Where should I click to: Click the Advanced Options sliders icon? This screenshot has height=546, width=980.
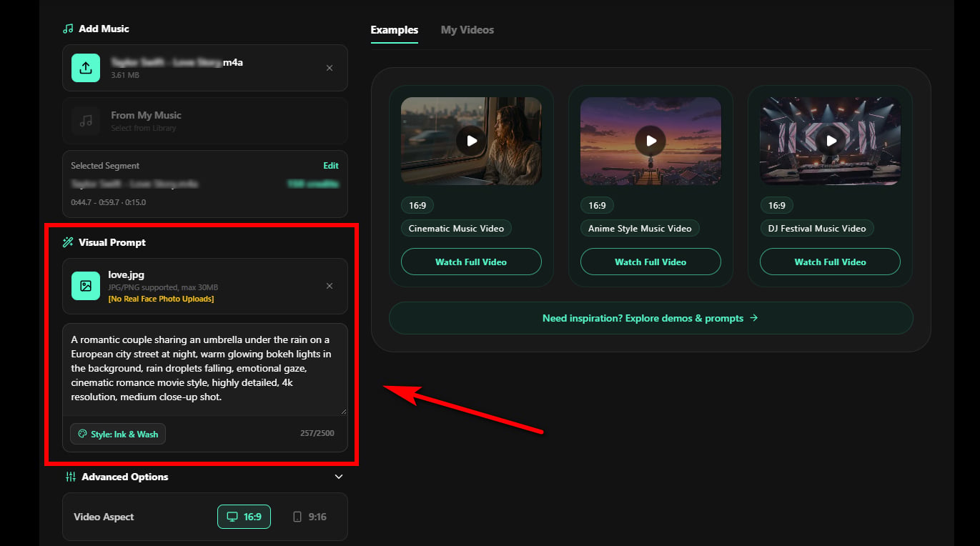coord(71,477)
